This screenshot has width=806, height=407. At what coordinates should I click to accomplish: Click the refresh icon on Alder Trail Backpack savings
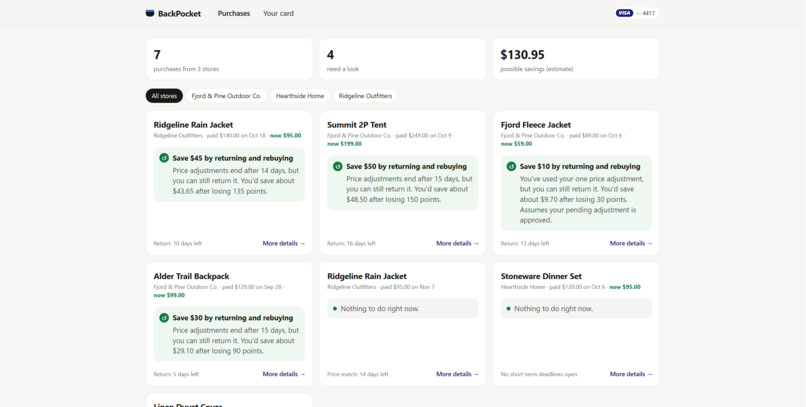164,318
